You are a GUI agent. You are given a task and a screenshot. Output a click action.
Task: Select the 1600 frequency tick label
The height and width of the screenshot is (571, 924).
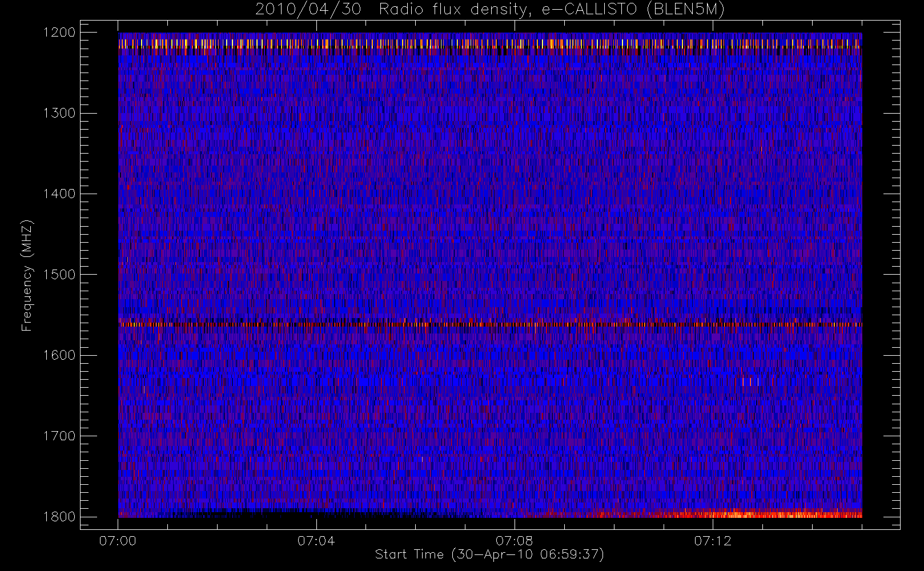59,355
